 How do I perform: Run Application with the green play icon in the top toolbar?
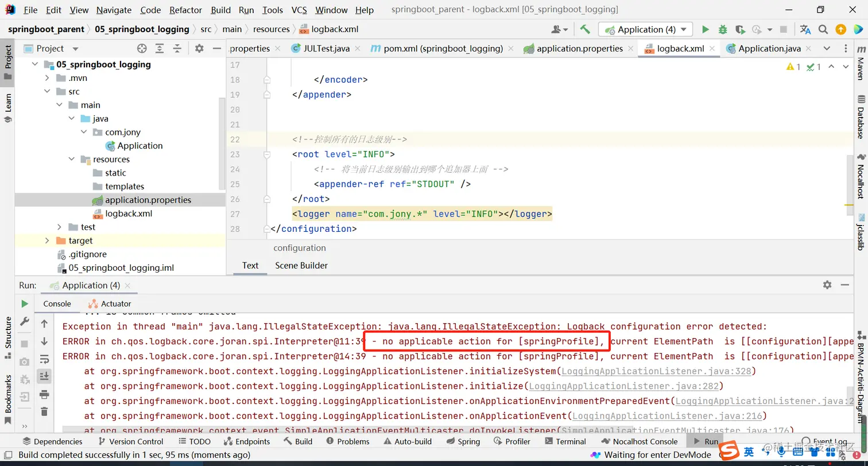(706, 29)
